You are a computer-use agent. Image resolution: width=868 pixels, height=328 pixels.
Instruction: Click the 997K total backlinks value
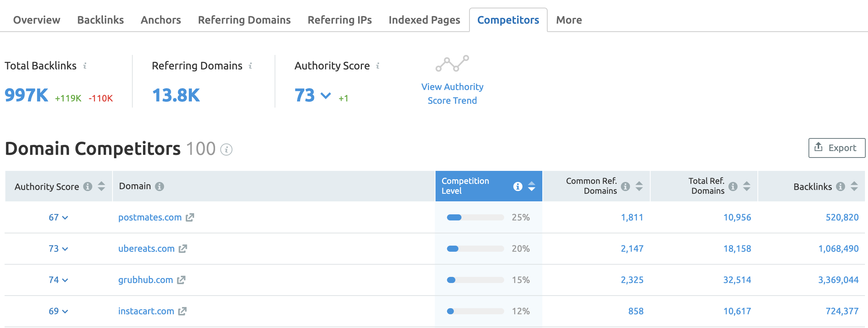(26, 95)
